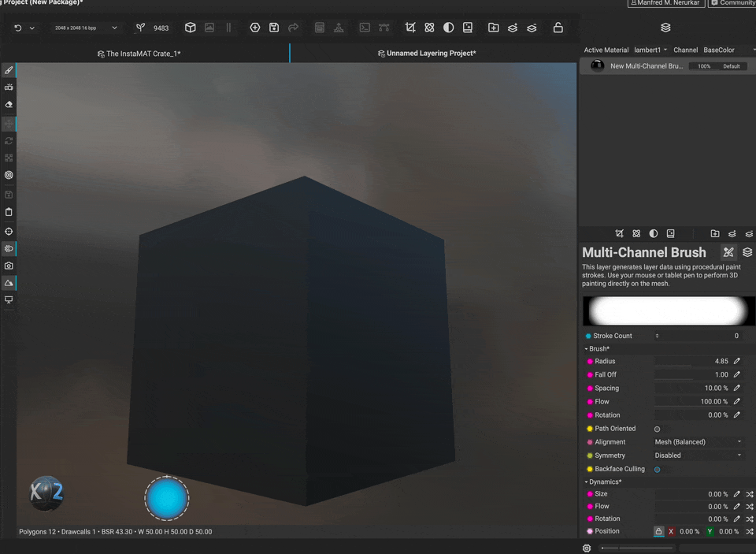Toggle the Position lock button
The width and height of the screenshot is (756, 554).
658,531
